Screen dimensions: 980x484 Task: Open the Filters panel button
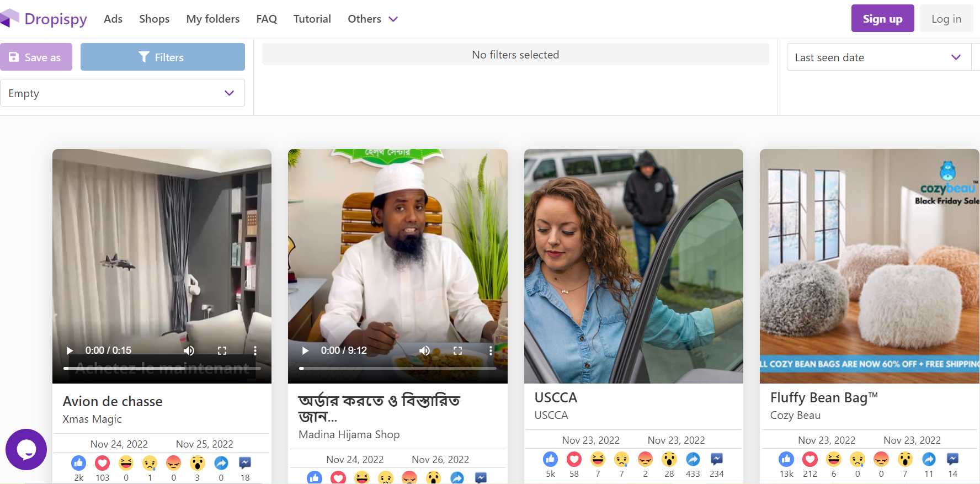click(163, 57)
